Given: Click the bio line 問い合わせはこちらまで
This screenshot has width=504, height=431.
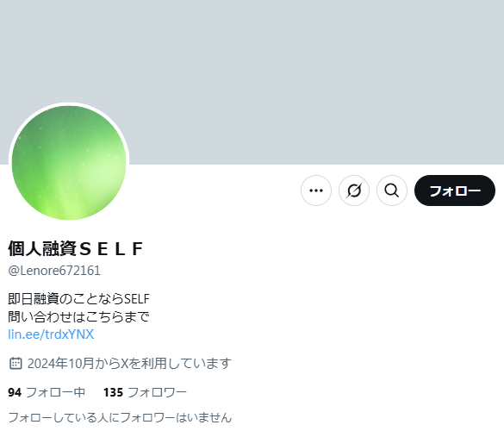Looking at the screenshot, I should point(78,316).
